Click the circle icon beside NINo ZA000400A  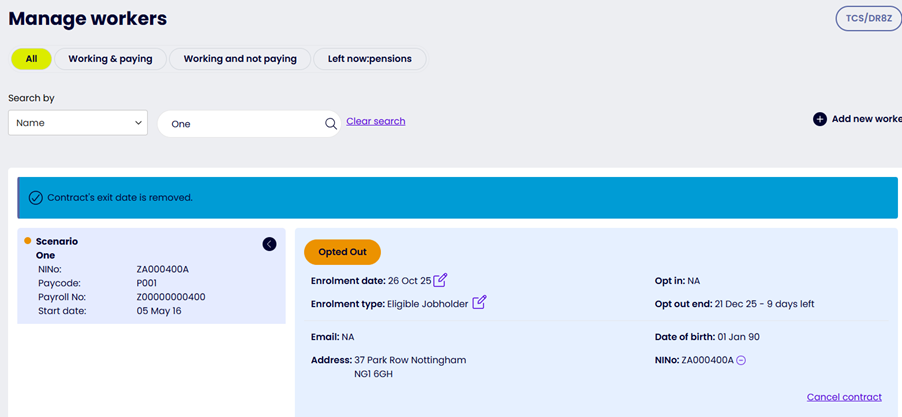pyautogui.click(x=741, y=360)
